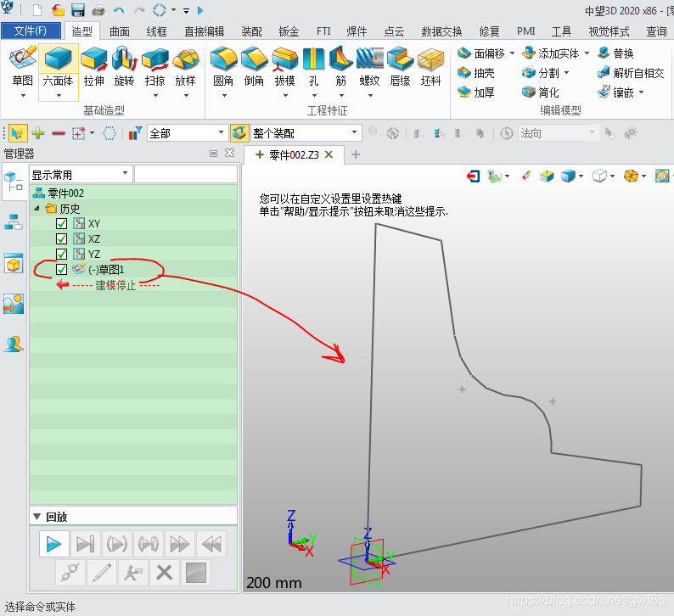Image resolution: width=674 pixels, height=616 pixels.
Task: Toggle visibility checkbox of 草图1
Action: 61,270
